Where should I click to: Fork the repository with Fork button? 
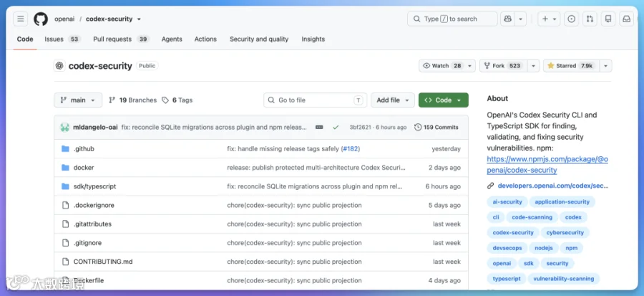pyautogui.click(x=504, y=66)
